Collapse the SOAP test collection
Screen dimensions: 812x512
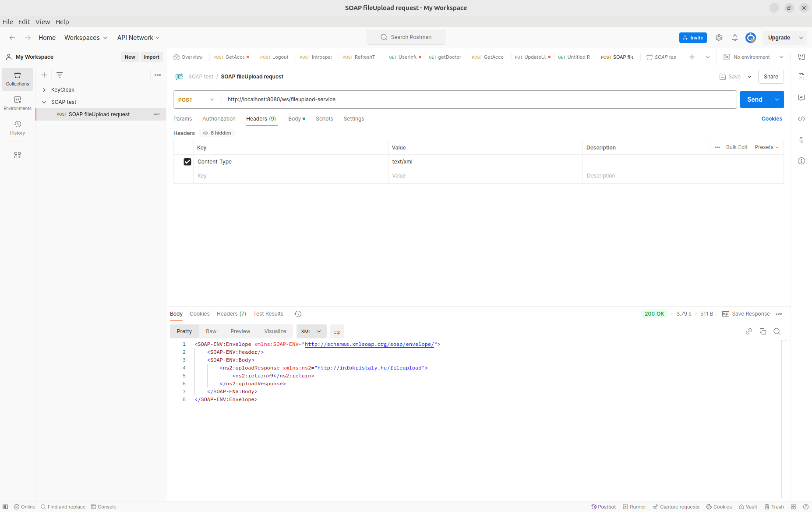[44, 102]
